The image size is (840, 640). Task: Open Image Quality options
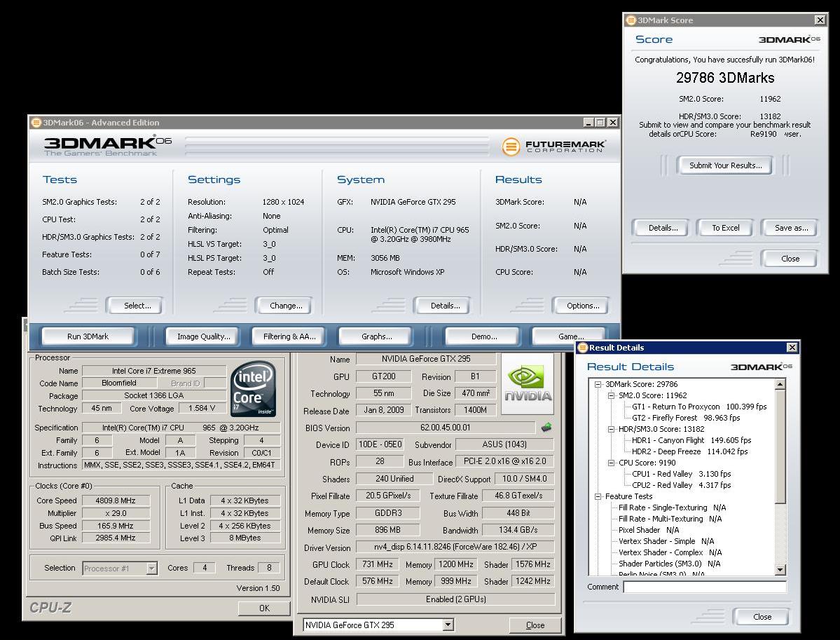(204, 336)
